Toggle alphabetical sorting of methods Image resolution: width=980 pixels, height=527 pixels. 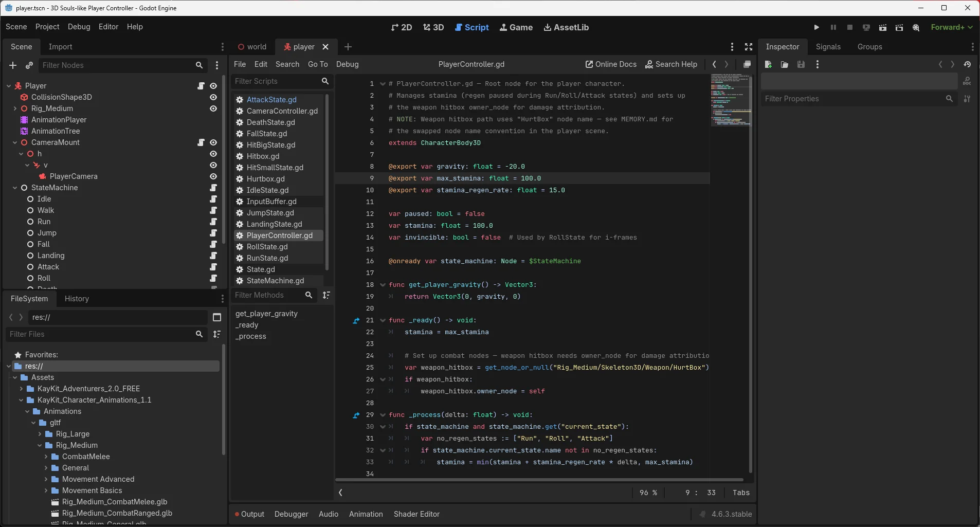coord(326,295)
